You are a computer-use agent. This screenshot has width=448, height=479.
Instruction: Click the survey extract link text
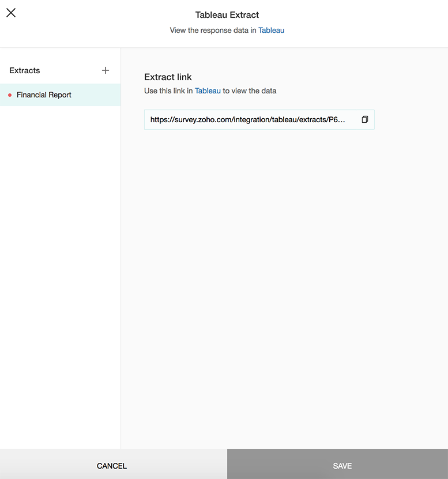[x=248, y=119]
